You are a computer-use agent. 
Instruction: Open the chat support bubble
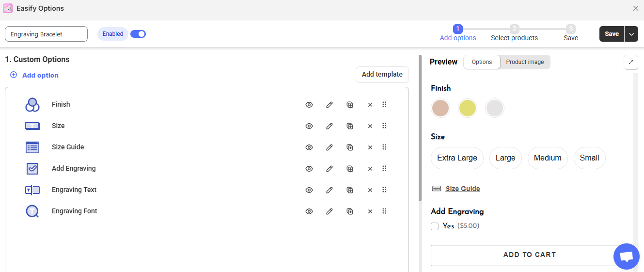626,256
